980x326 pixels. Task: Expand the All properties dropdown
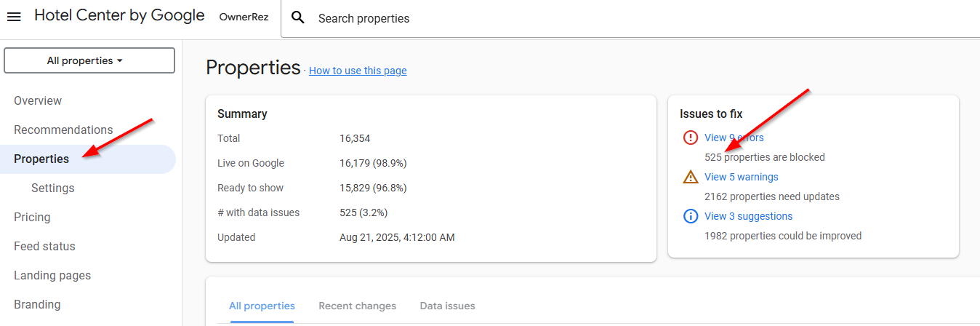click(89, 60)
